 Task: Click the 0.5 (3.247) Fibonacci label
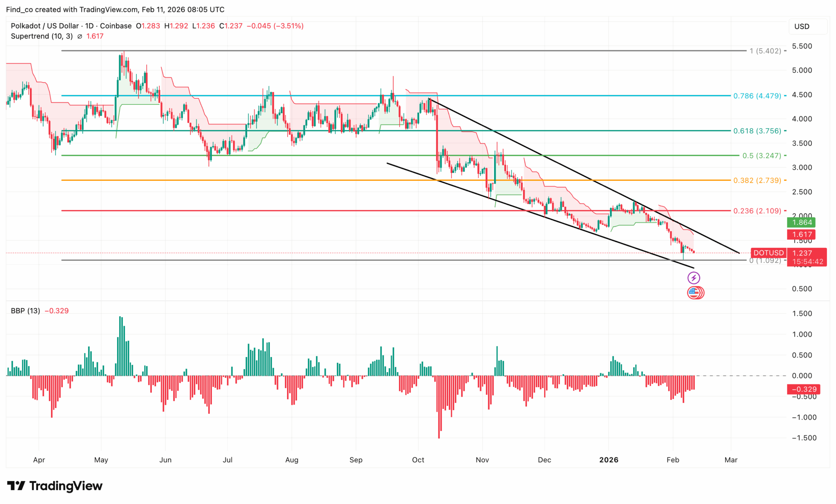click(x=762, y=156)
